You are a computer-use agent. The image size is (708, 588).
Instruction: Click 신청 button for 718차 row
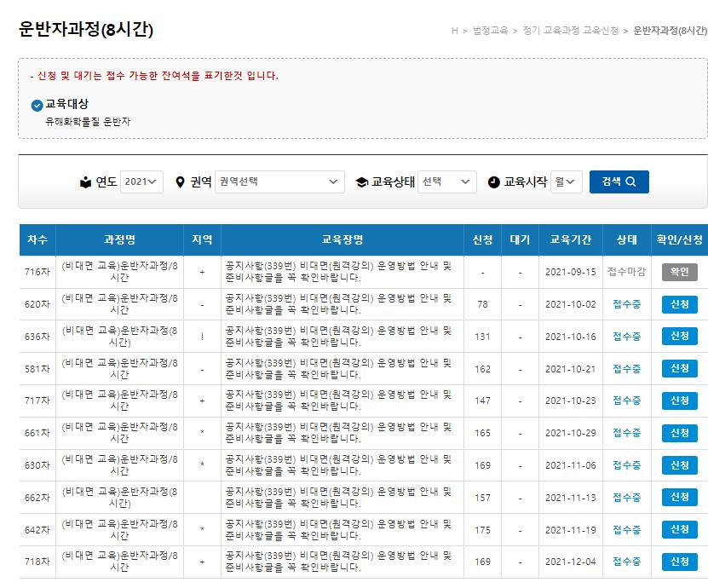pos(680,562)
